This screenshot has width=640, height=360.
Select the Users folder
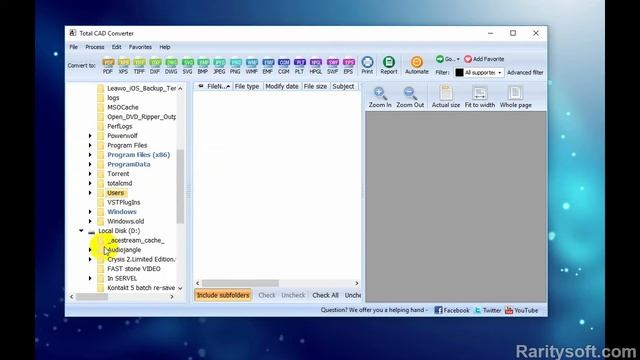[x=116, y=193]
